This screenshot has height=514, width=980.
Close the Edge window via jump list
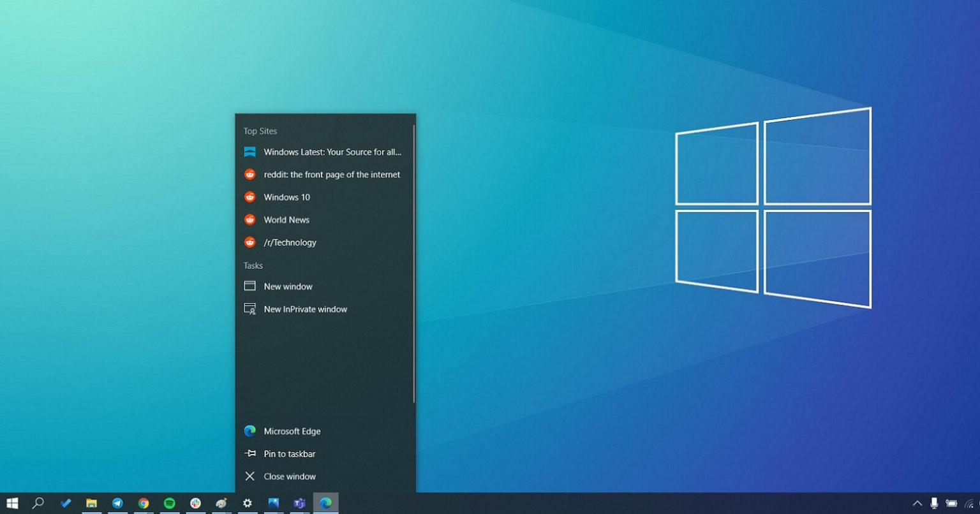289,476
